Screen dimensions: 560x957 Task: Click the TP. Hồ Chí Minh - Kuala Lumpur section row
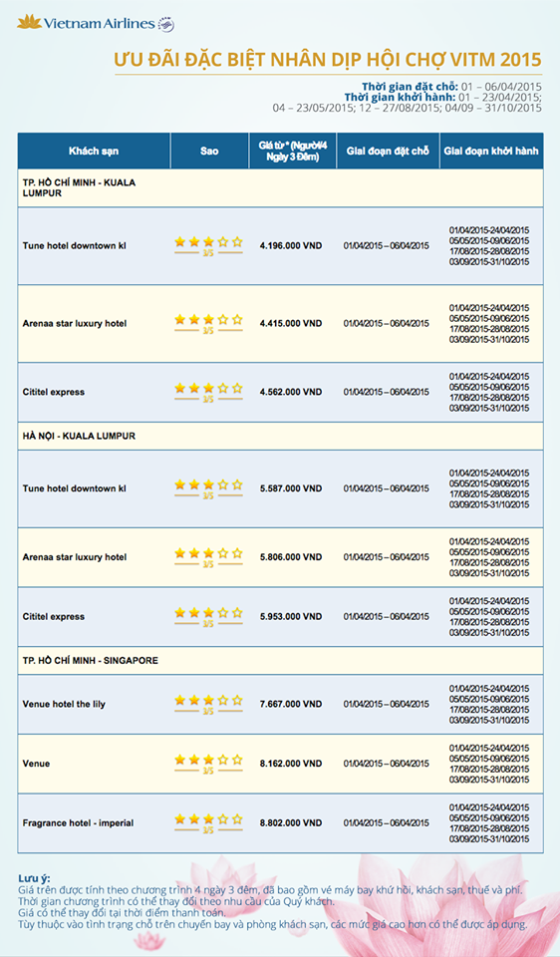281,188
